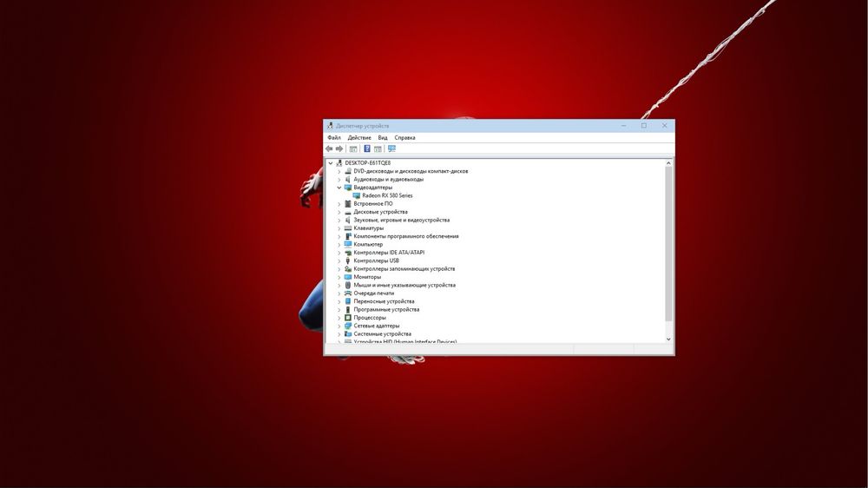Click icon beside Компоненты программного обеспечения
Viewport: 868px width, 488px height.
348,236
